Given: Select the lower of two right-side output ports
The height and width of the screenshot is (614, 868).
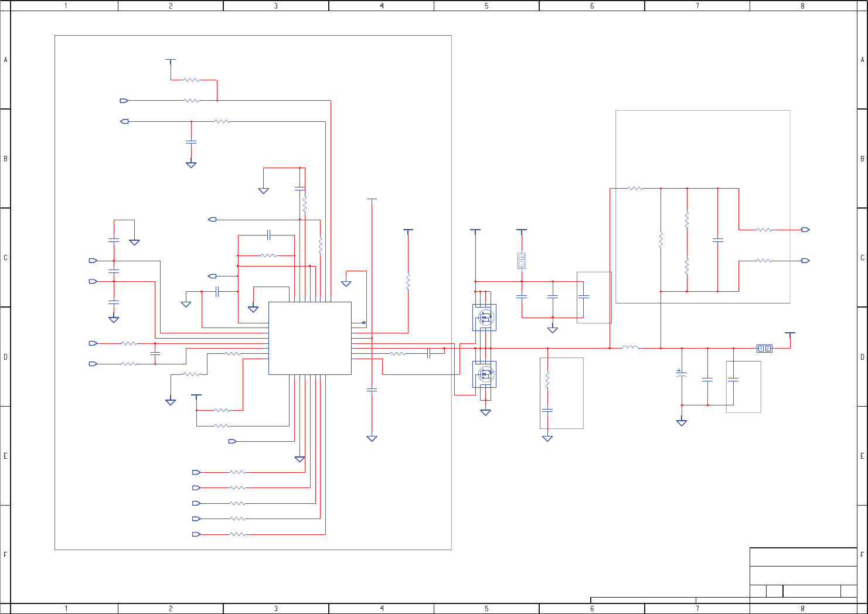Looking at the screenshot, I should [805, 261].
